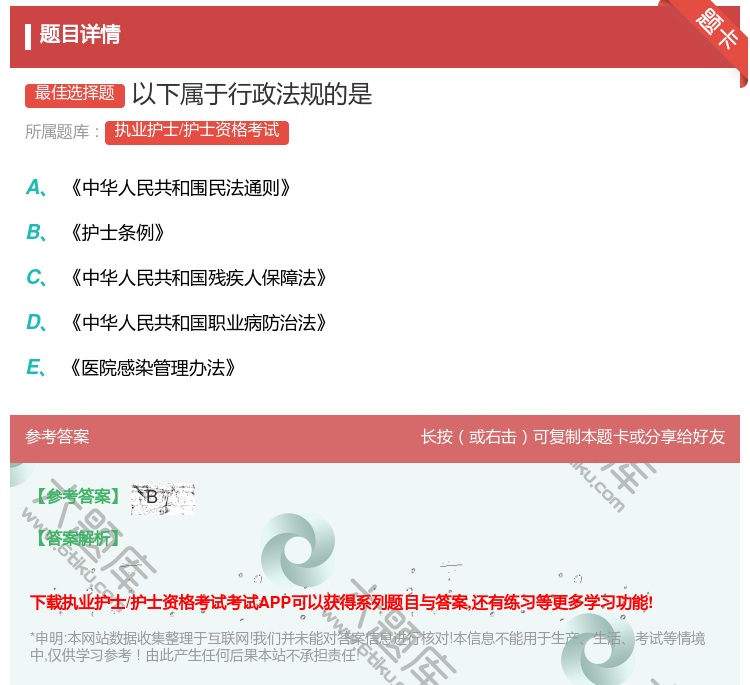Click the 【答案解析】 green label
This screenshot has height=685, width=750.
pyautogui.click(x=79, y=538)
